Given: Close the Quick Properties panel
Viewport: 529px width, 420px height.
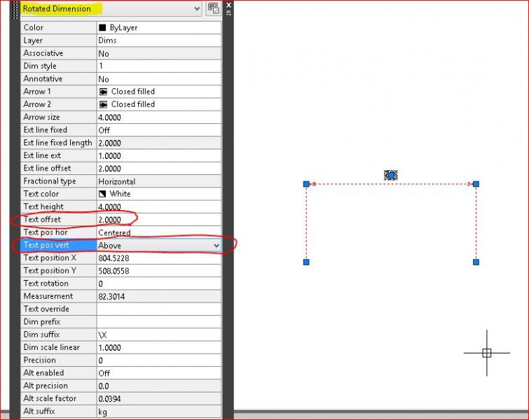Looking at the screenshot, I should tap(228, 5).
